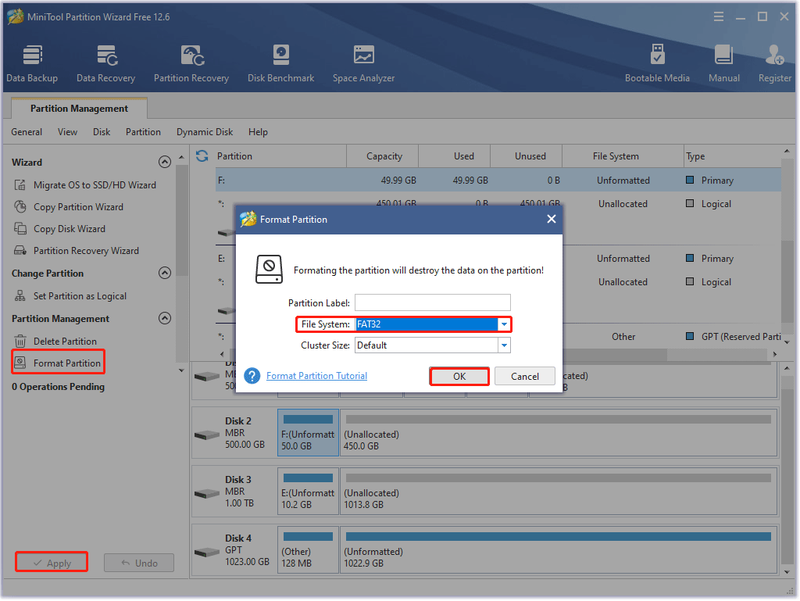The width and height of the screenshot is (800, 601).
Task: Create Bootable Media
Action: point(657,63)
